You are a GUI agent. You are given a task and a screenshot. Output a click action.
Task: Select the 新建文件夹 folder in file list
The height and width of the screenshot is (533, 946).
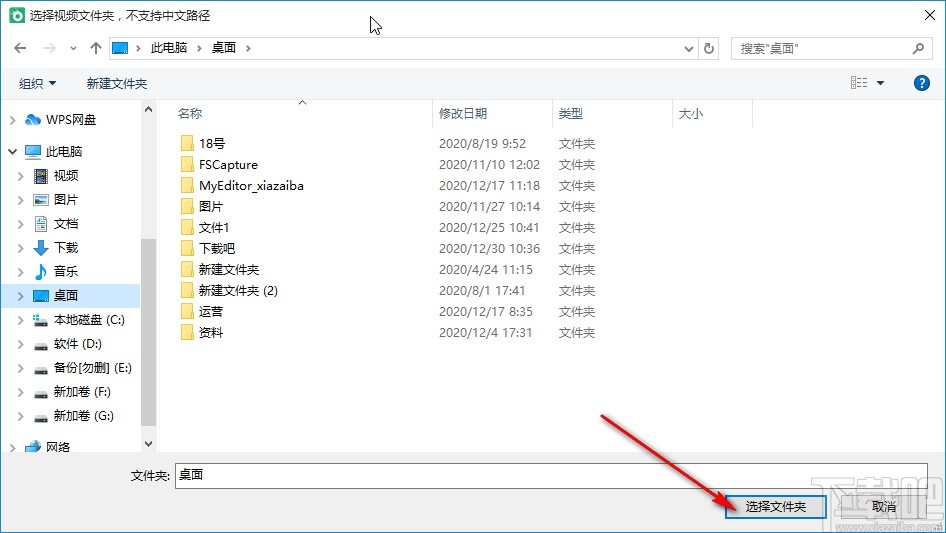pos(229,270)
